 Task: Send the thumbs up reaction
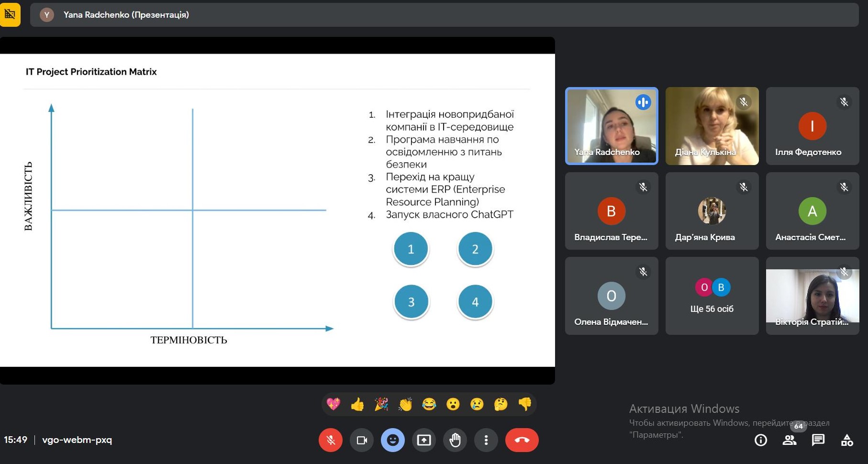357,405
